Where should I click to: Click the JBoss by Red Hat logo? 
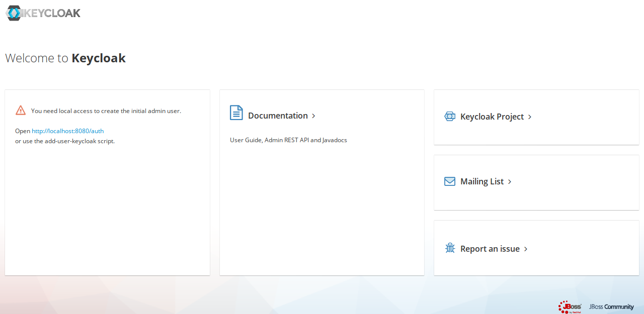coord(570,306)
